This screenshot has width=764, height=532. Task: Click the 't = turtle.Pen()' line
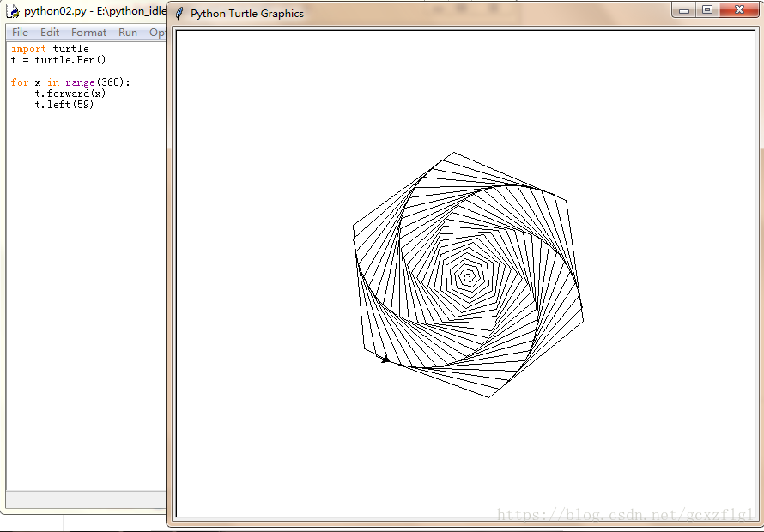click(x=58, y=60)
